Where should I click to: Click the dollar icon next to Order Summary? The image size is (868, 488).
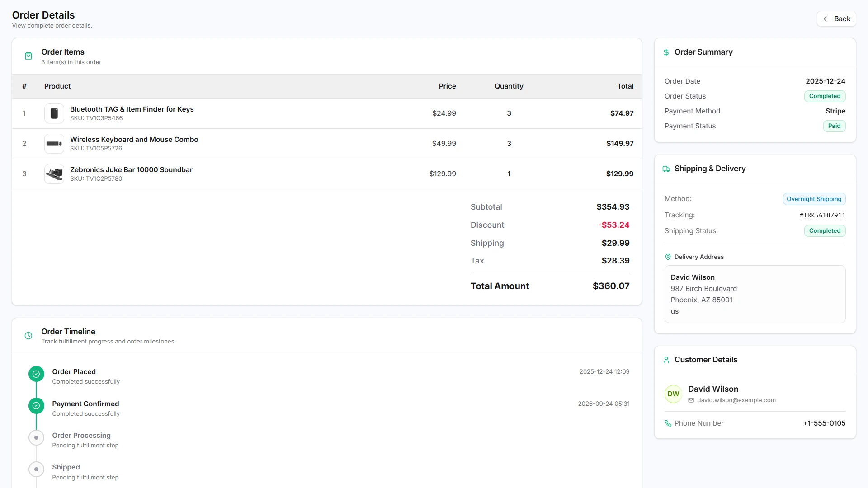point(666,52)
